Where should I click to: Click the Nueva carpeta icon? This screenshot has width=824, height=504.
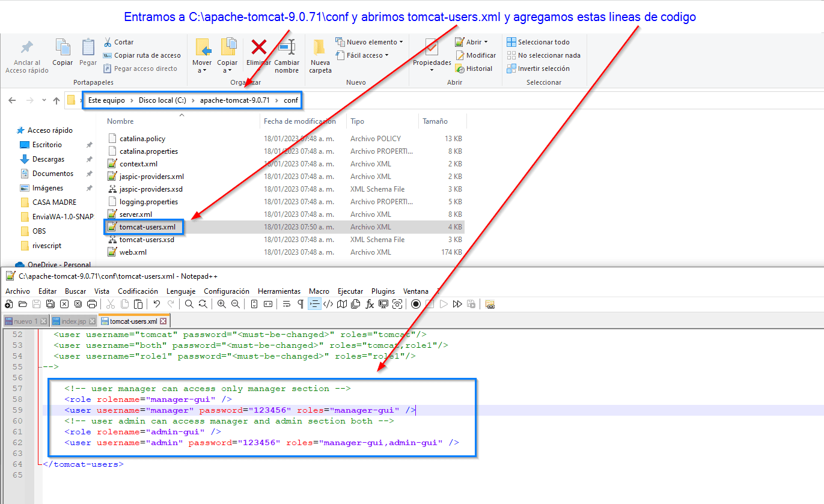pyautogui.click(x=320, y=55)
